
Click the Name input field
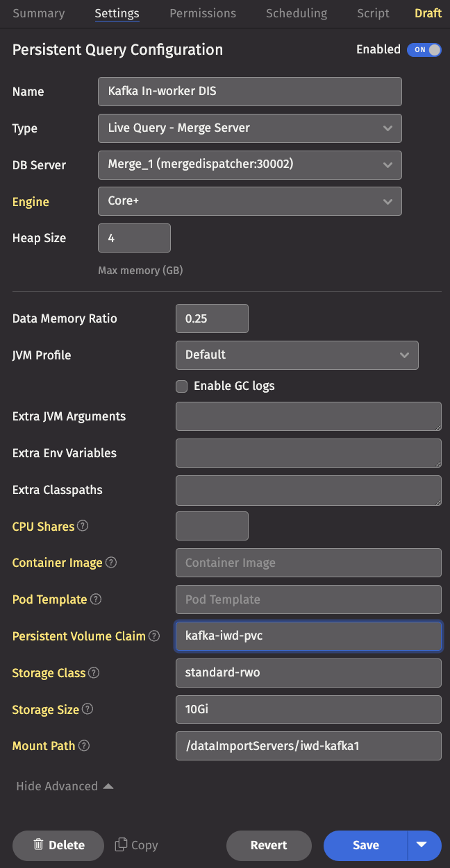pyautogui.click(x=250, y=92)
